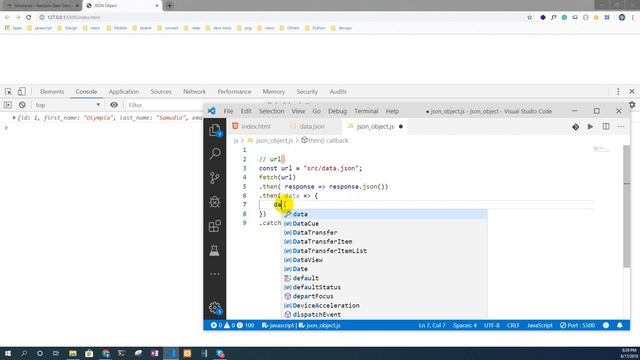Open the console context 'top' dropdown
This screenshot has height=360, width=640.
click(x=67, y=105)
